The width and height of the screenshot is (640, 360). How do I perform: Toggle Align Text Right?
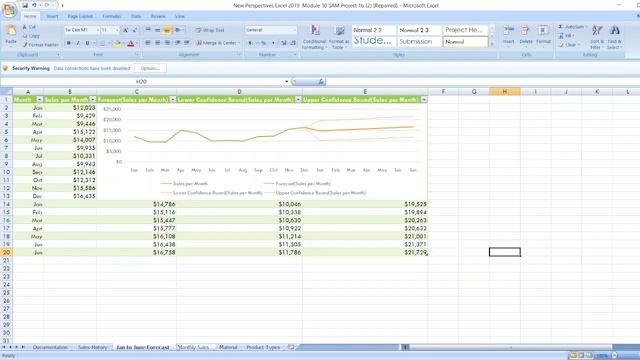[167, 43]
